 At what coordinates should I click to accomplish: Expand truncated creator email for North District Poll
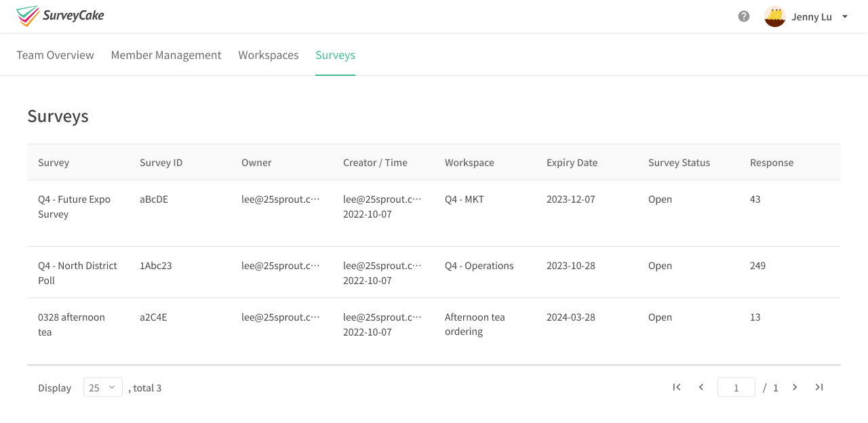click(x=382, y=265)
